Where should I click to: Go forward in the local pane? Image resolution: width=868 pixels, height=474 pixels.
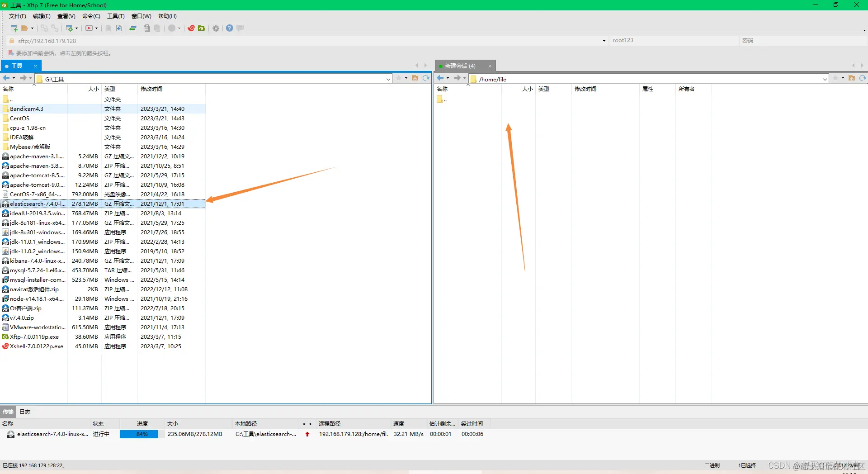click(23, 78)
